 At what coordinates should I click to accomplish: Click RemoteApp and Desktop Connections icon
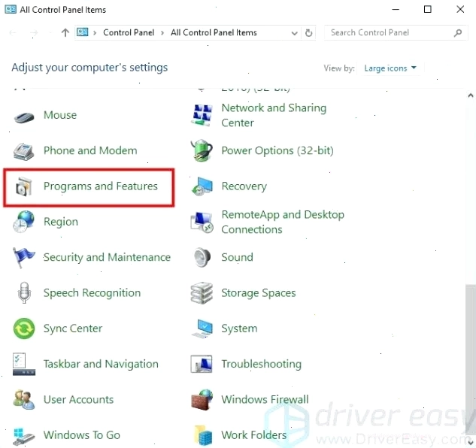click(x=202, y=222)
